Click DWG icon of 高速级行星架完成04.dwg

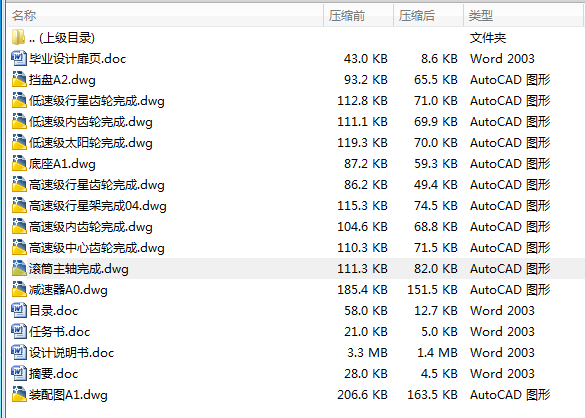[19, 205]
